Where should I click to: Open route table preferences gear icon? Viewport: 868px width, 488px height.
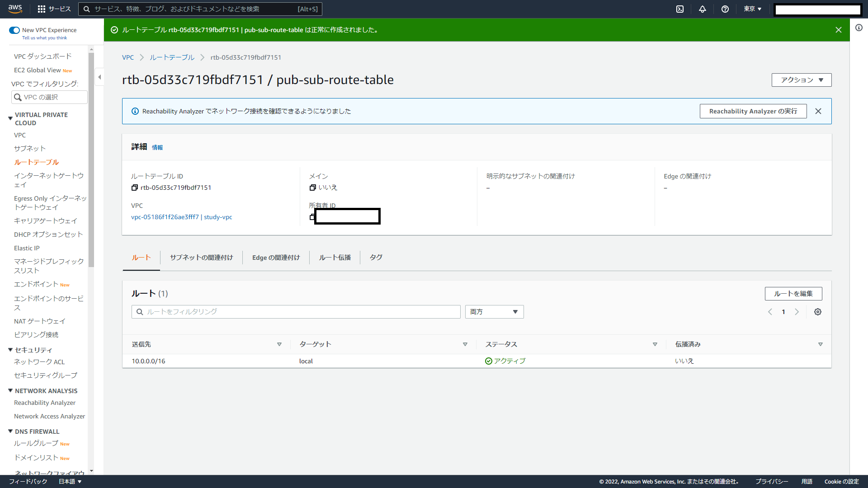click(x=818, y=312)
